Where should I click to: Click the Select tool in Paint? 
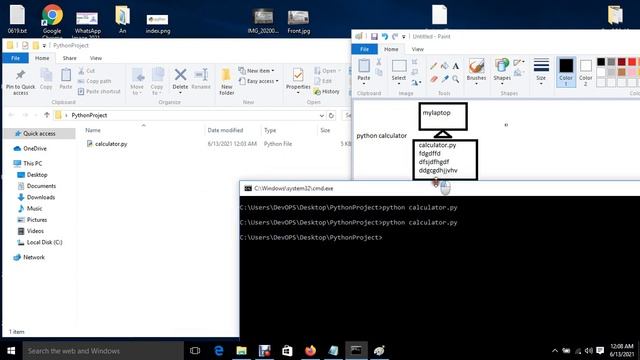click(x=399, y=71)
